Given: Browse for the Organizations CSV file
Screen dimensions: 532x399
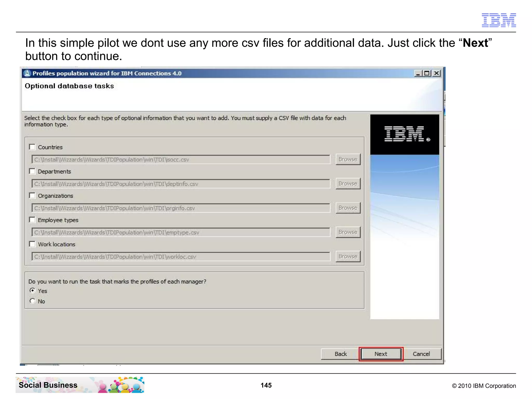Looking at the screenshot, I should (348, 208).
